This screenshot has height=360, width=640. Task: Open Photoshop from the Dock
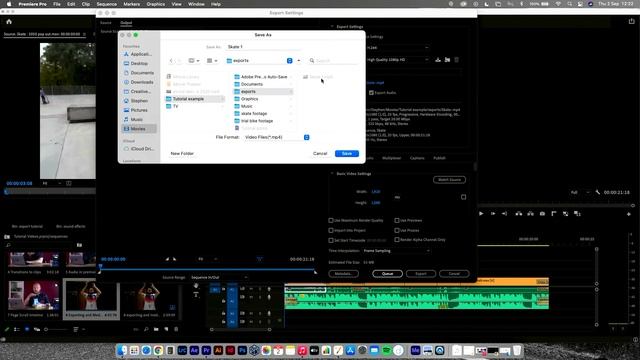pos(242,350)
